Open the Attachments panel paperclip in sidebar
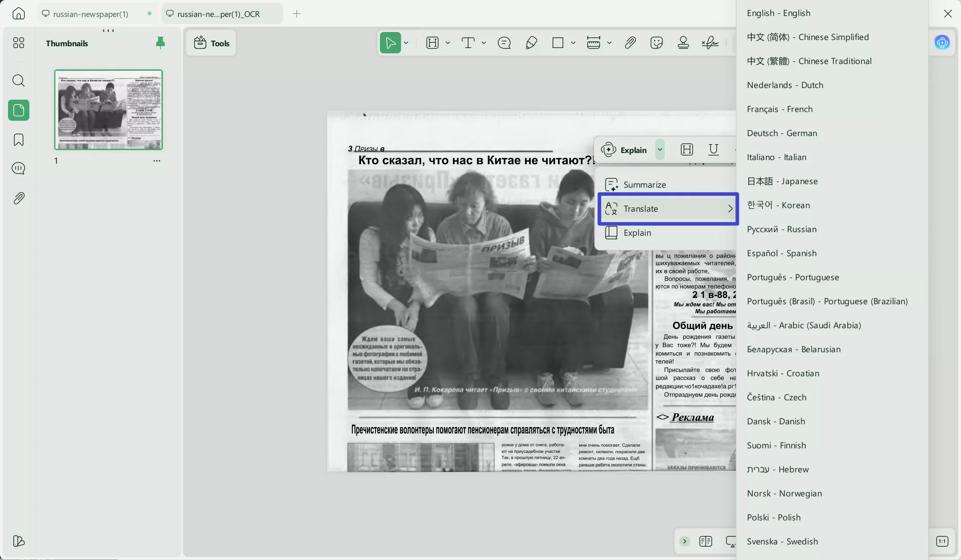The width and height of the screenshot is (961, 560). (18, 198)
